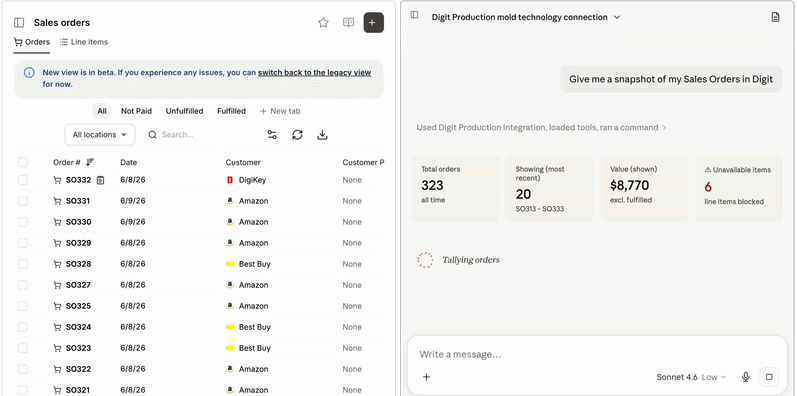Select all orders header checkbox
This screenshot has width=797, height=396.
point(23,162)
